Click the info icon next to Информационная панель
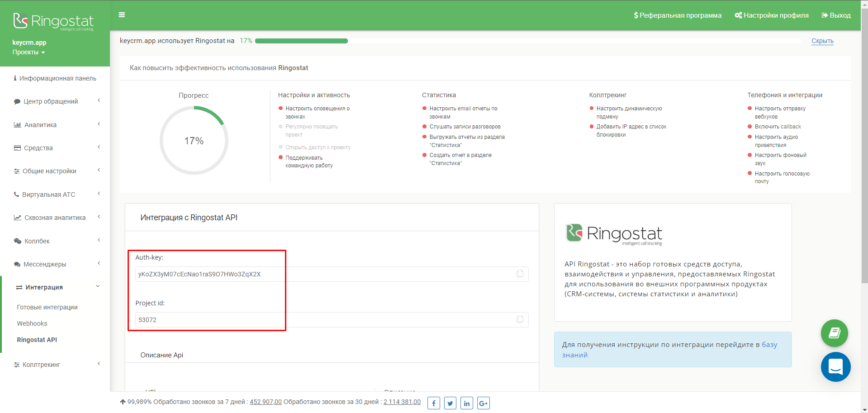The image size is (868, 413). click(15, 78)
